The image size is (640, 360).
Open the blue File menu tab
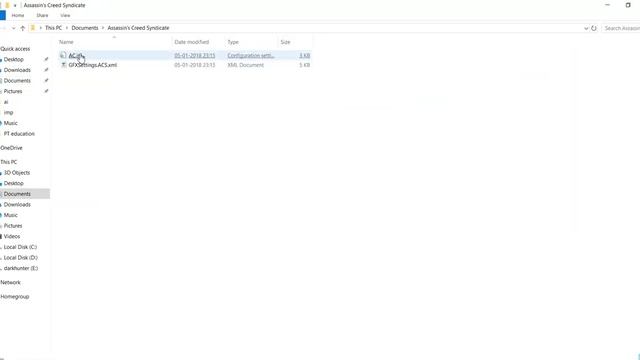[x=2, y=16]
